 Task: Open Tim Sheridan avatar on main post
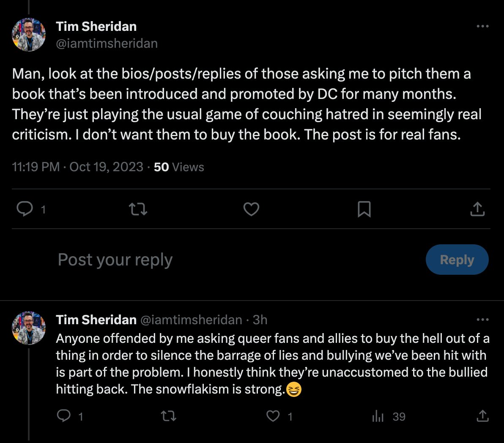[29, 35]
